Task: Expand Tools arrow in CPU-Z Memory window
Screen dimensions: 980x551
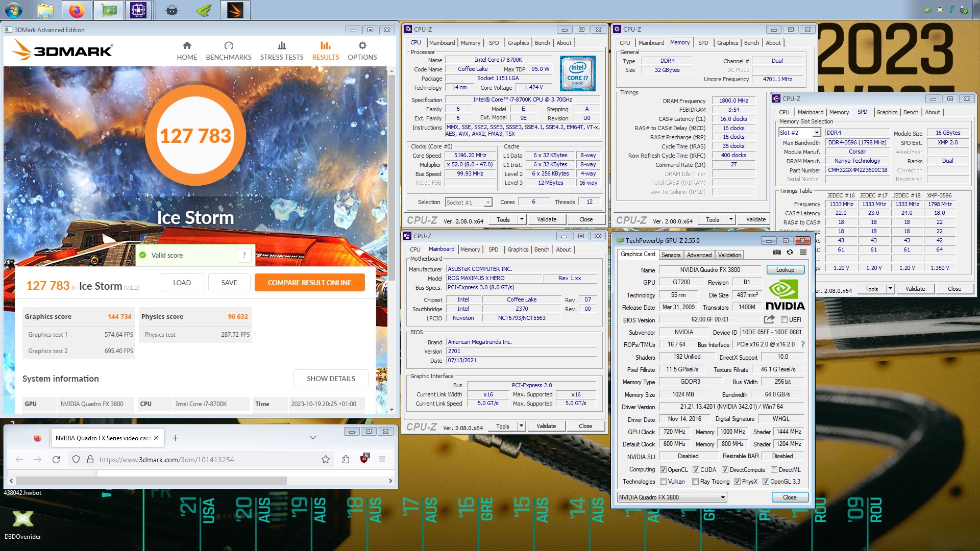Action: tap(731, 219)
